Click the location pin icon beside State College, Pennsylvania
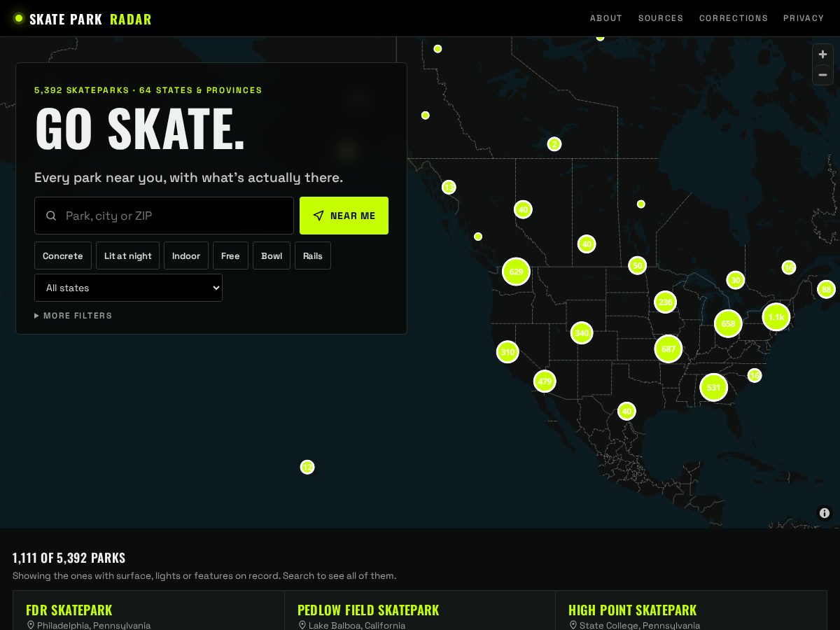 [573, 625]
